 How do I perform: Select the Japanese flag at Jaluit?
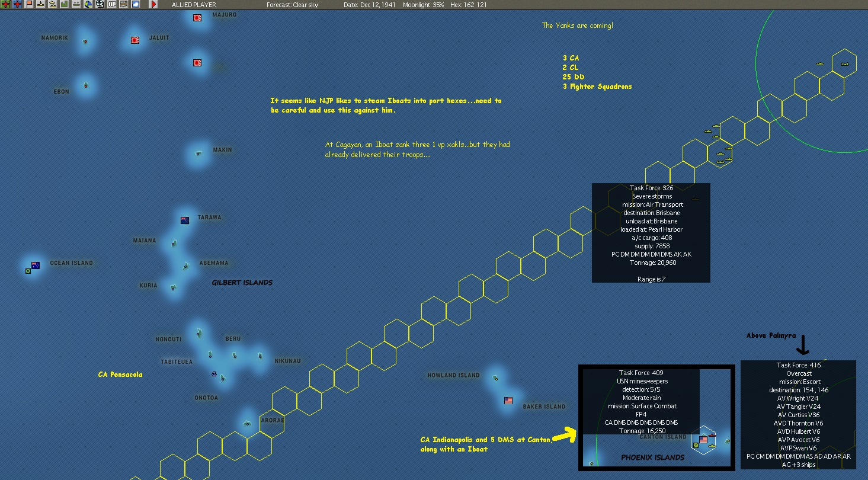tap(135, 40)
